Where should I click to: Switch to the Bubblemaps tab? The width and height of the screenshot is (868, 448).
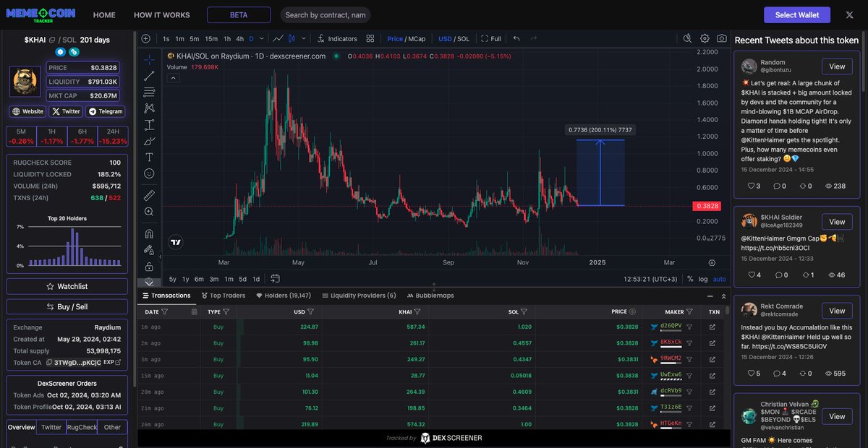[x=430, y=296]
